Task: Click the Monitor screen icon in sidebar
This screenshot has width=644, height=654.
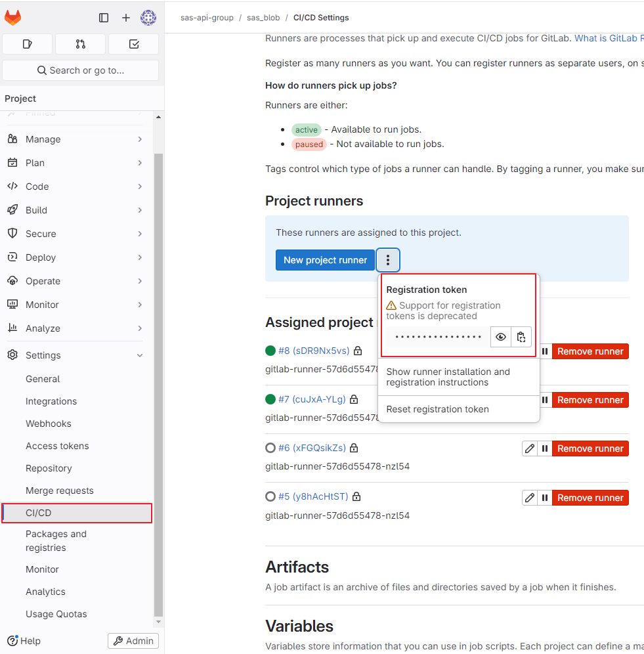Action: (x=12, y=304)
